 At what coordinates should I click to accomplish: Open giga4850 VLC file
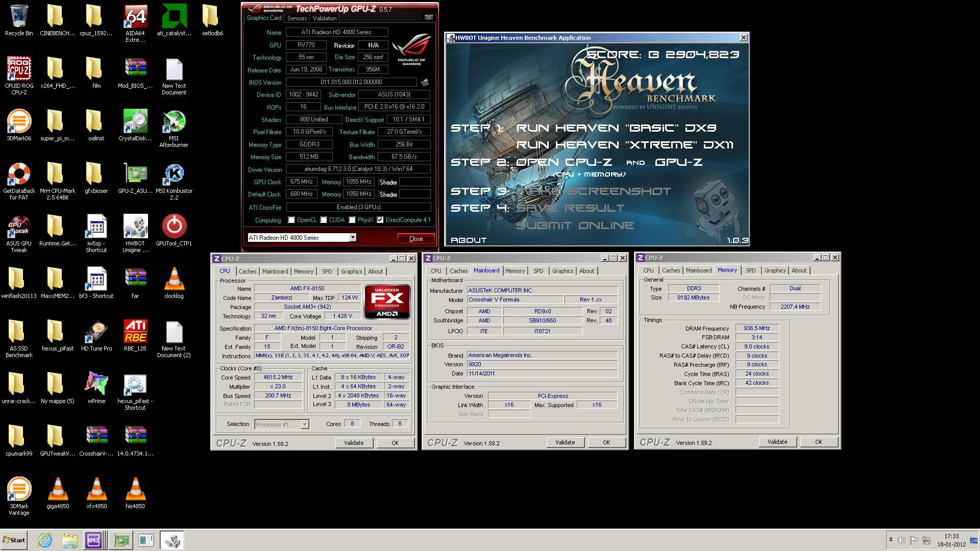tap(58, 493)
